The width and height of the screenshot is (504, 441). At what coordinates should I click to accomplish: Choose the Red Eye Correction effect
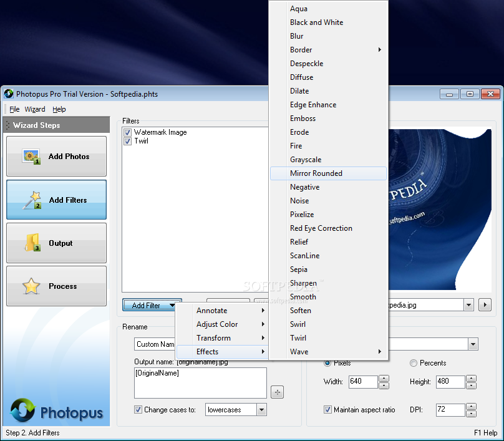(x=328, y=228)
